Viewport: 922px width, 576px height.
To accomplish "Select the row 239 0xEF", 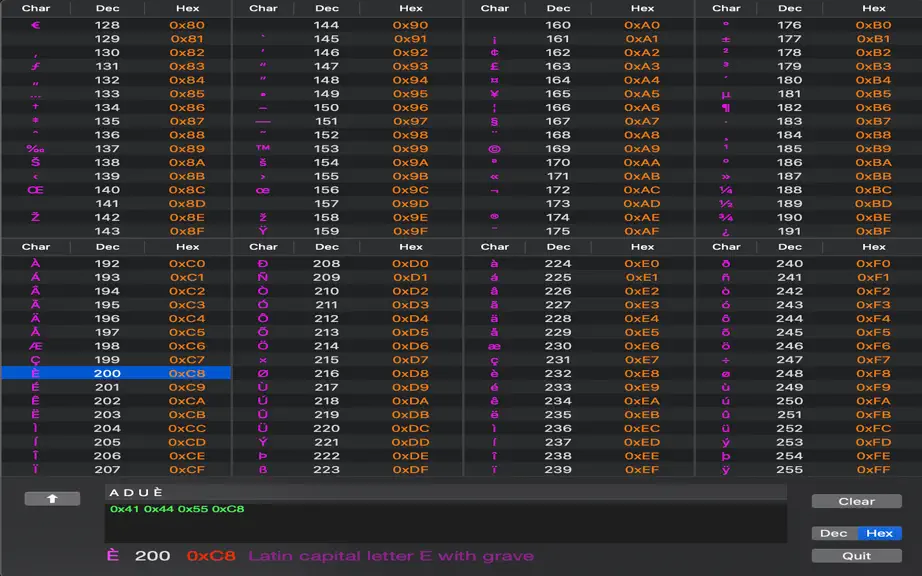I will [x=579, y=470].
